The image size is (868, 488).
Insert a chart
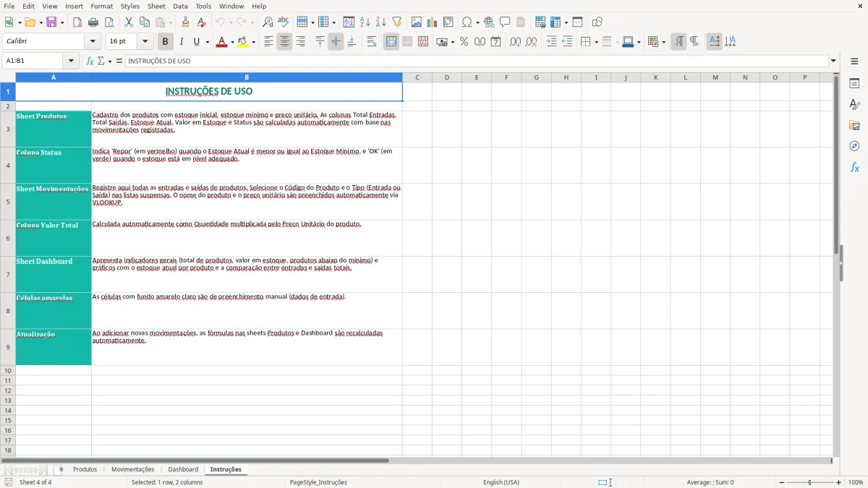click(x=433, y=22)
